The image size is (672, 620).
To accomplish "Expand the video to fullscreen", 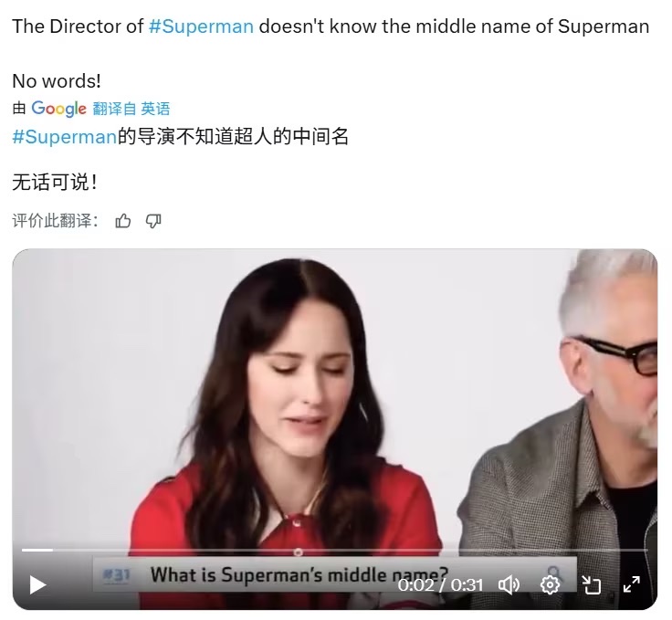I will (631, 584).
